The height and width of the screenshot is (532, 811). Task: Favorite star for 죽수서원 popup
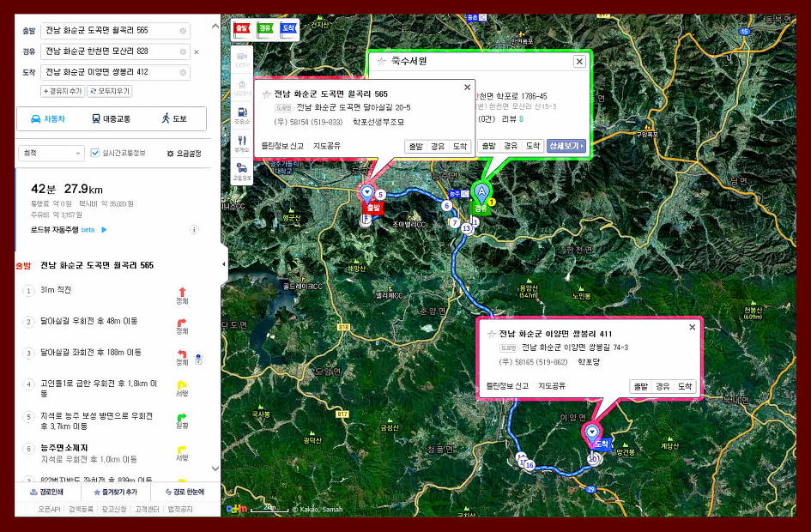[x=382, y=62]
